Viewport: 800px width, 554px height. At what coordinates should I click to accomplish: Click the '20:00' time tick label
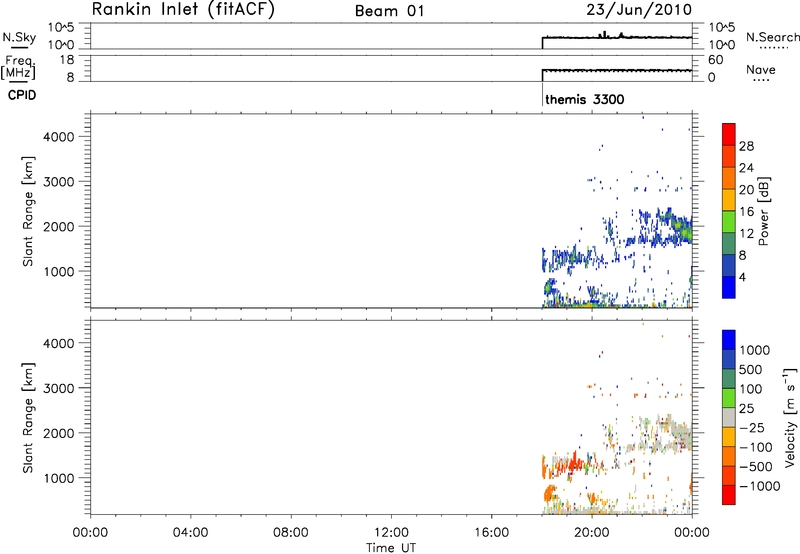pos(592,533)
